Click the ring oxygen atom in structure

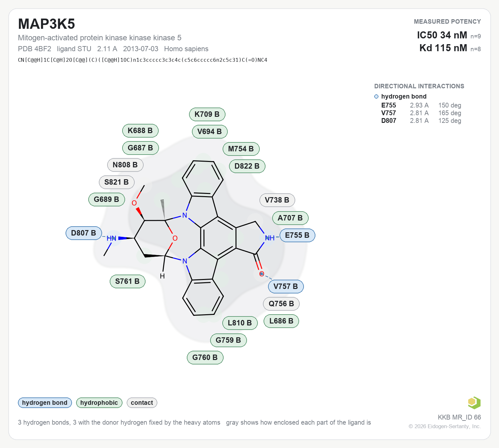[175, 238]
